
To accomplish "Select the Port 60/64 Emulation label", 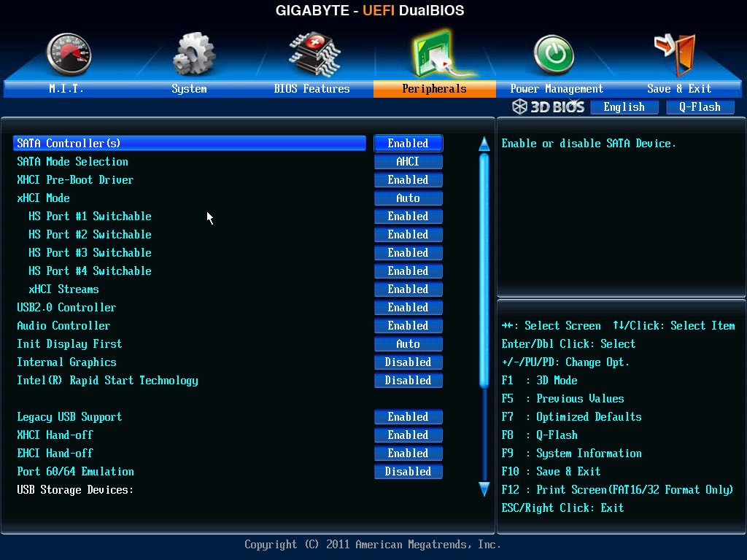I will coord(75,472).
